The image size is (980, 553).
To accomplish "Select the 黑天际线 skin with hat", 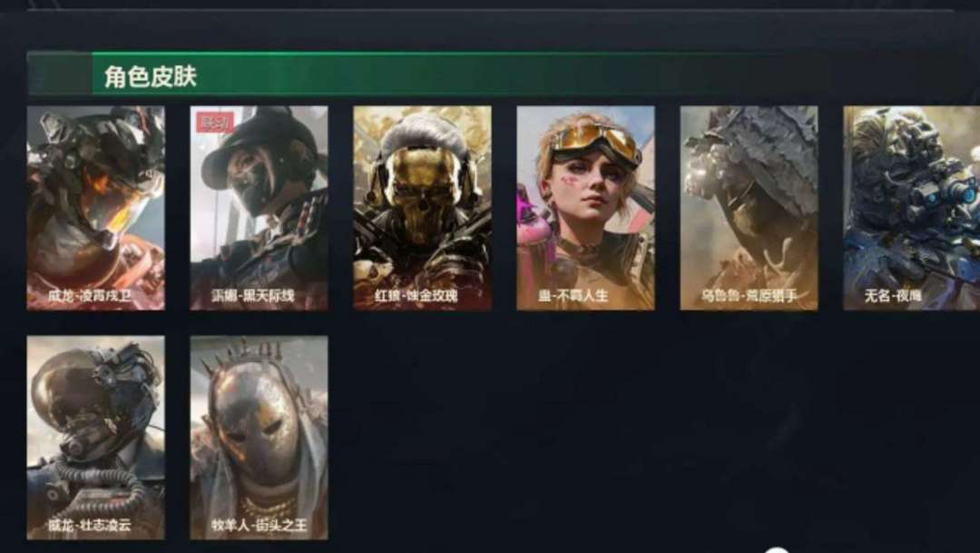I will point(259,208).
